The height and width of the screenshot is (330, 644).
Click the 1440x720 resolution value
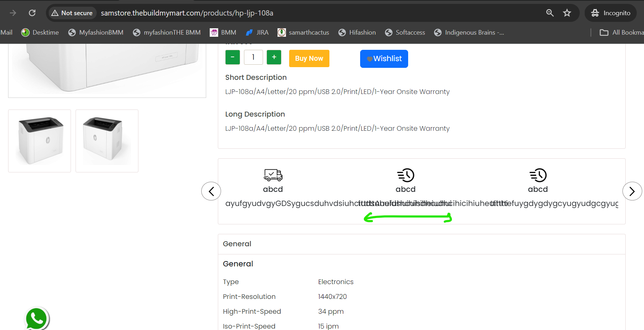coord(333,296)
